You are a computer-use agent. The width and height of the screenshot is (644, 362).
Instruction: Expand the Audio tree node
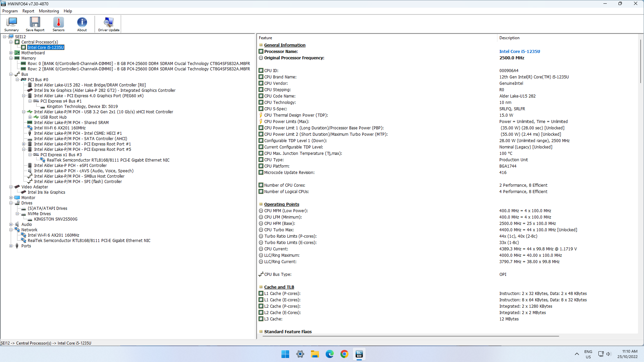11,225
